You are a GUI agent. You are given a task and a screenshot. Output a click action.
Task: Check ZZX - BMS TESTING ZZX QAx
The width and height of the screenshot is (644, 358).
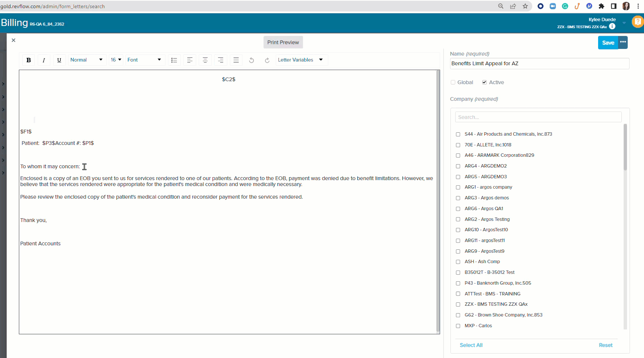(458, 305)
